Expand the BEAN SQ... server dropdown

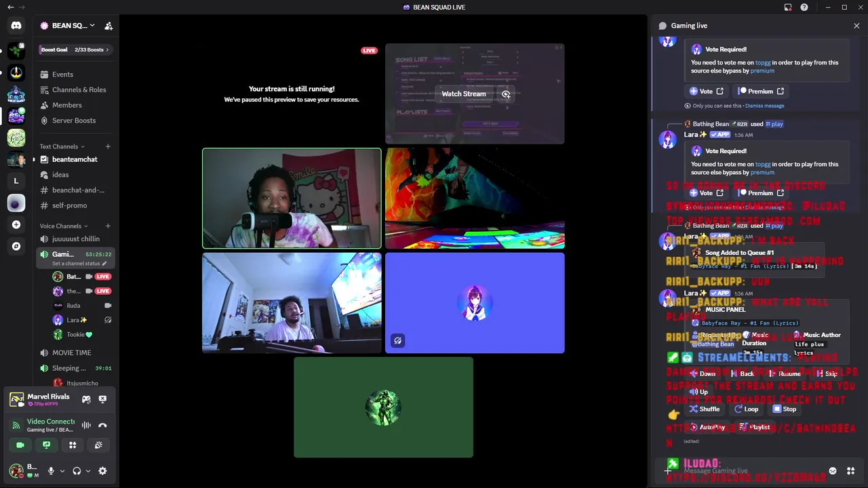pyautogui.click(x=91, y=26)
